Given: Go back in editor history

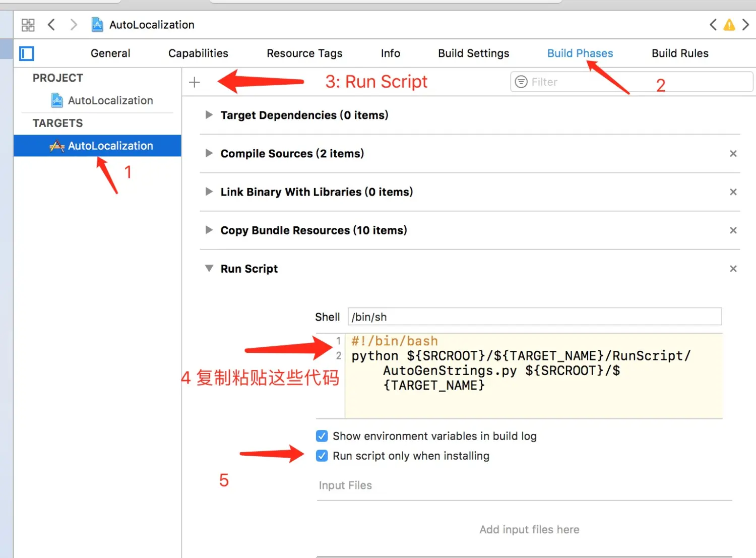Looking at the screenshot, I should click(x=51, y=25).
